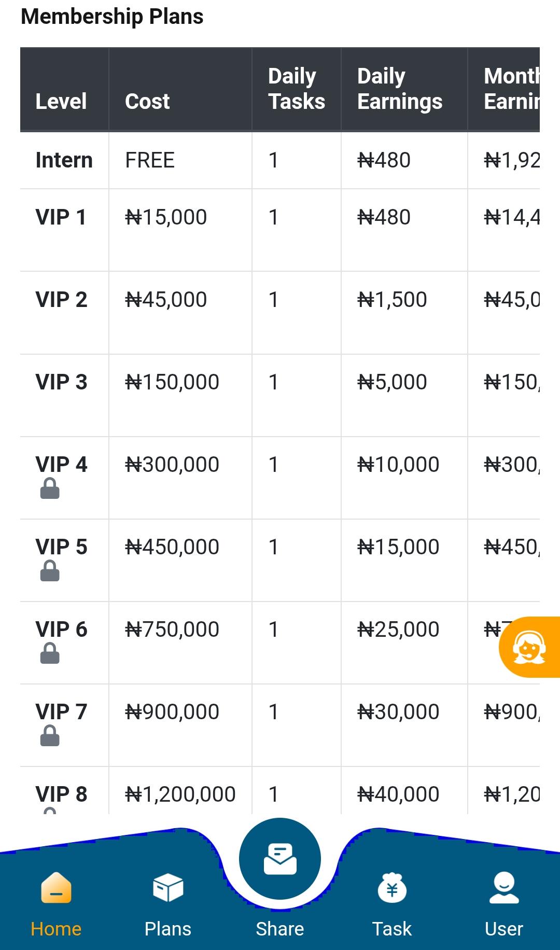Tap the lock icon under VIP 6
This screenshot has height=950, width=560.
[50, 653]
